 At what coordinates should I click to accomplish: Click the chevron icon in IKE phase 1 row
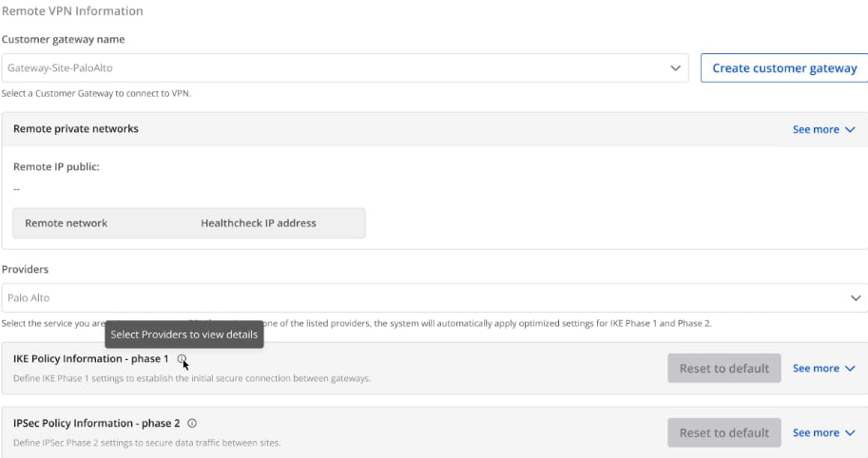(850, 369)
